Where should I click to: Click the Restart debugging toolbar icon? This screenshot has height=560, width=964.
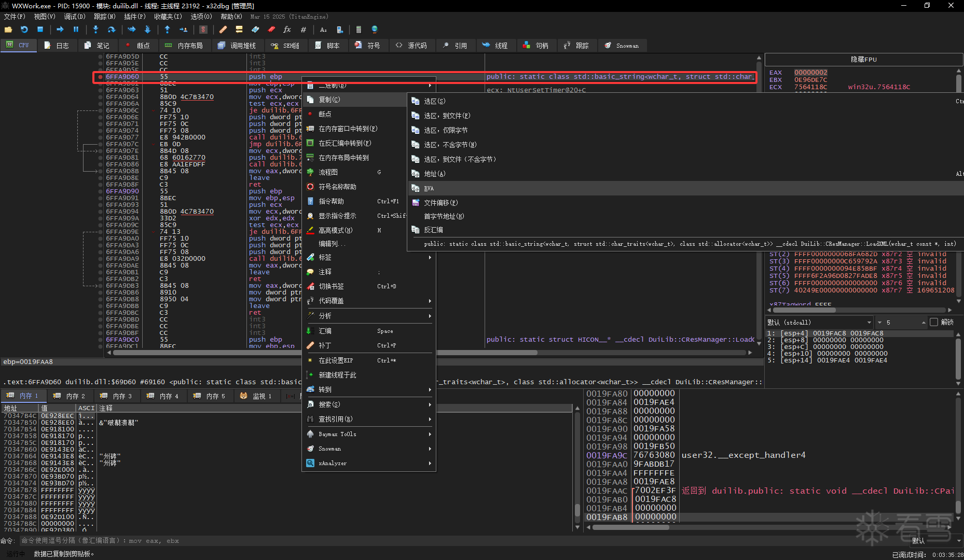click(24, 30)
